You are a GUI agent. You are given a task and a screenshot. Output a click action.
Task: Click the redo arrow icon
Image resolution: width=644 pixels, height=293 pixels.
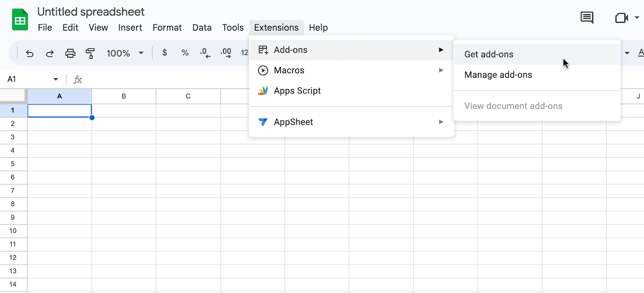[50, 53]
